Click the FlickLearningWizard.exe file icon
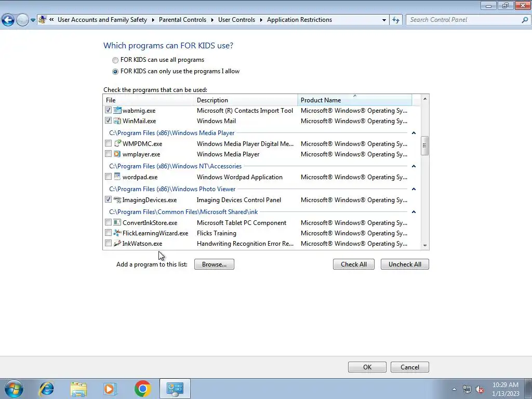This screenshot has height=399, width=532. 117,233
